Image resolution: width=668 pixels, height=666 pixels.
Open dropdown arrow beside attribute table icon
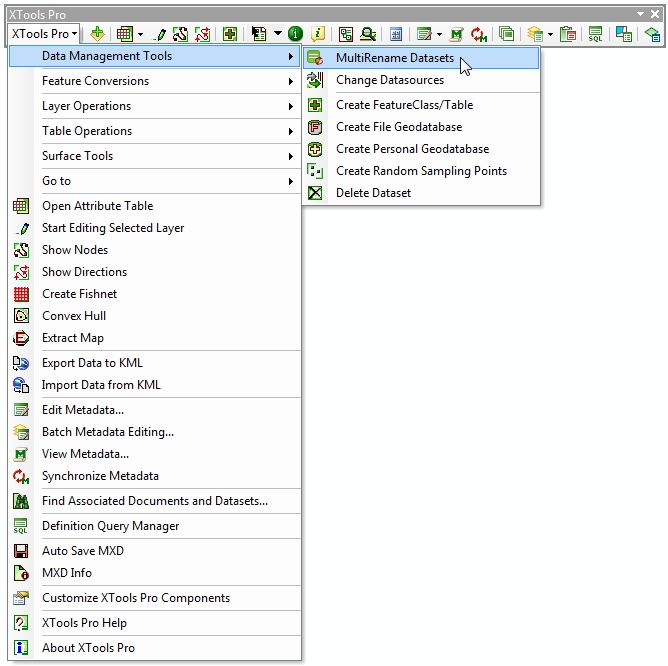coord(140,34)
